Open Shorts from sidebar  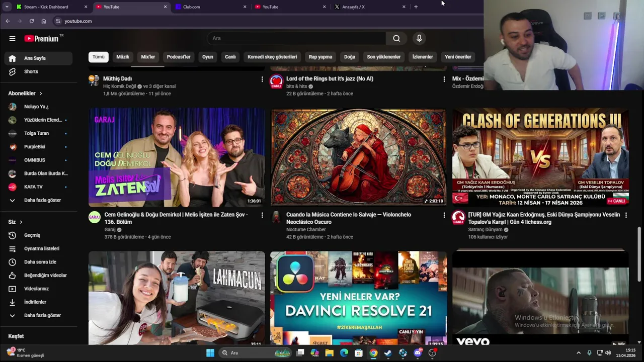(x=38, y=71)
